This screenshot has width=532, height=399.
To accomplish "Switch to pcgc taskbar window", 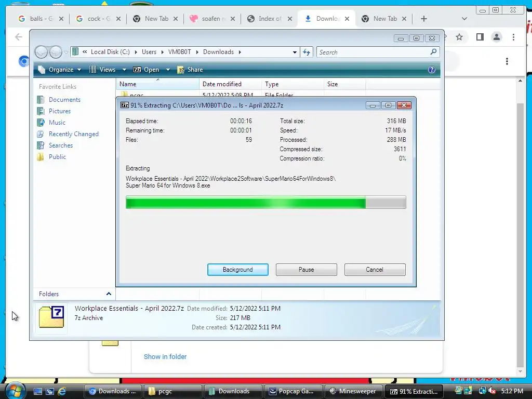I will pos(172,391).
